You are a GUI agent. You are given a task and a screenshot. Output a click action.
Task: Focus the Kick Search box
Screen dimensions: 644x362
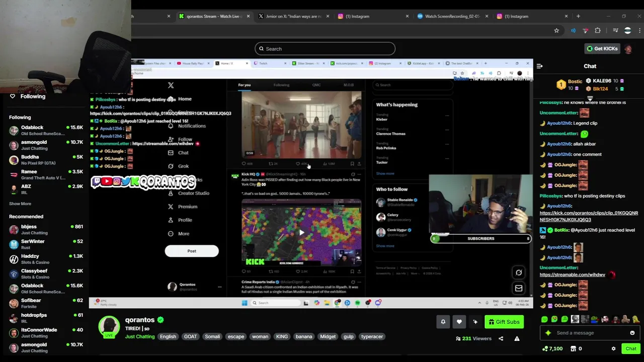[x=325, y=49]
